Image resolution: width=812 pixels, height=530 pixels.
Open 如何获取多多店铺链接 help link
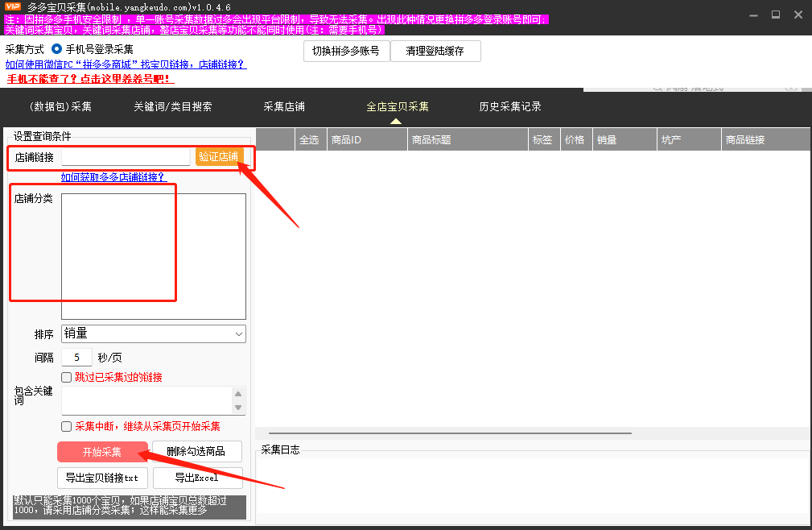click(114, 177)
